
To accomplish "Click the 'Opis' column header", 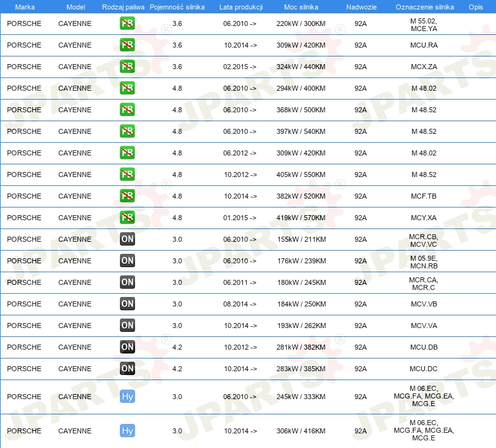I will pos(475,6).
